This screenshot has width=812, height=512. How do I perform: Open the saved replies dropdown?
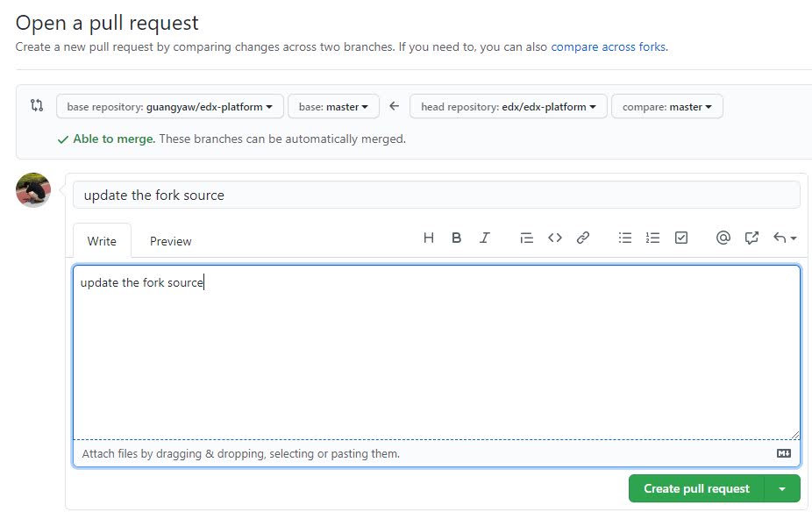[x=785, y=238]
